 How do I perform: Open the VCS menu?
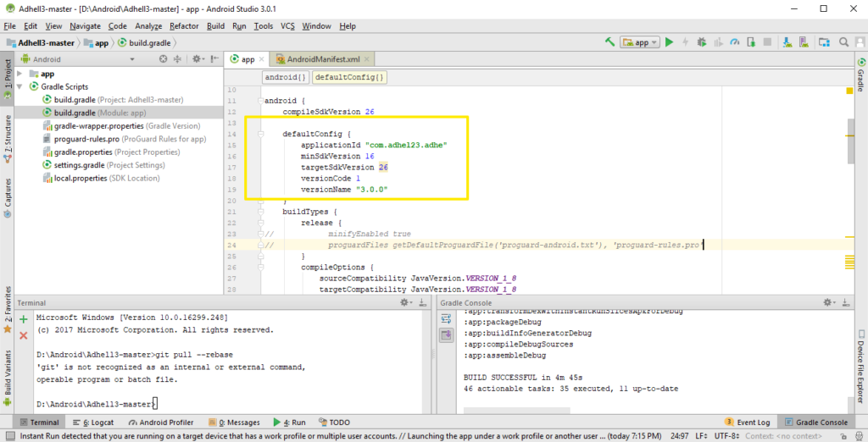[287, 26]
